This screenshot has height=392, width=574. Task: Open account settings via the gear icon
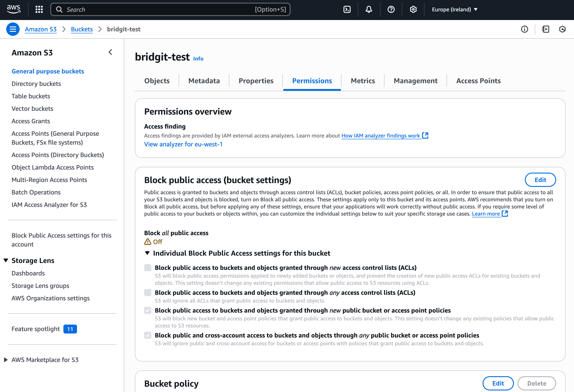(x=413, y=9)
